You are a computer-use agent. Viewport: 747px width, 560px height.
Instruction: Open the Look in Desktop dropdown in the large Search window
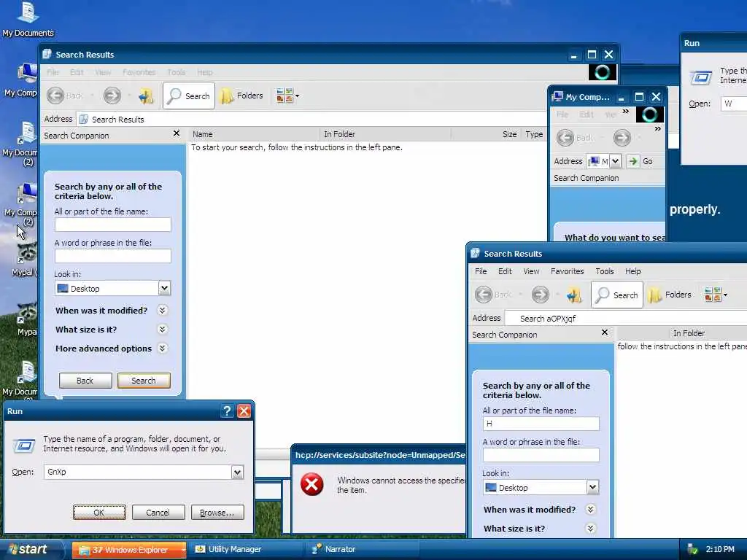pos(164,288)
